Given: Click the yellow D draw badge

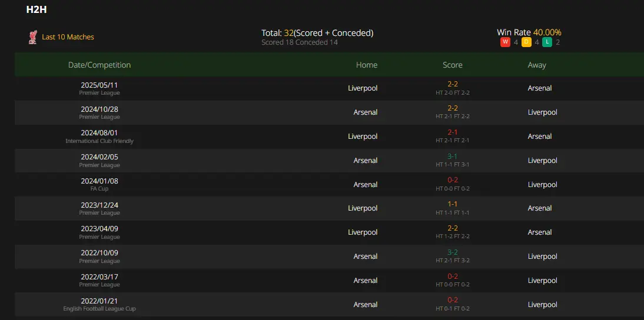Looking at the screenshot, I should click(526, 42).
